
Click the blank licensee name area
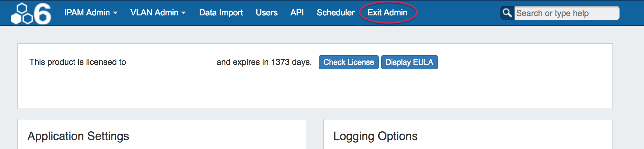coord(171,62)
